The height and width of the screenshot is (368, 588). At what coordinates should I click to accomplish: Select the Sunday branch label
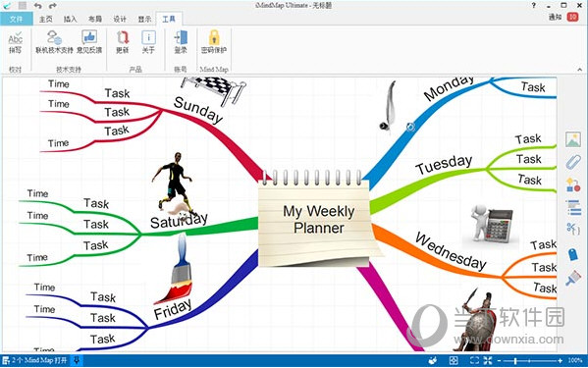(x=198, y=110)
